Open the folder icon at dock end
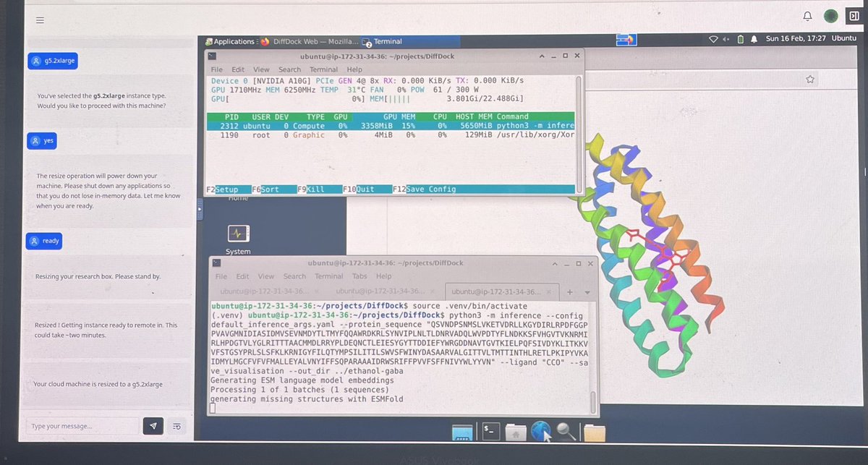 tap(594, 432)
